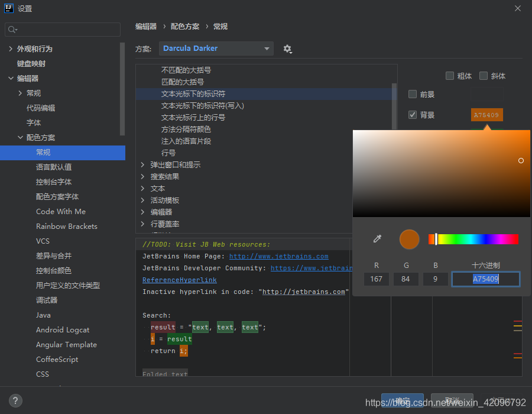This screenshot has width=532, height=414.
Task: Click the ReferenceHyperlink in preview
Action: point(180,280)
